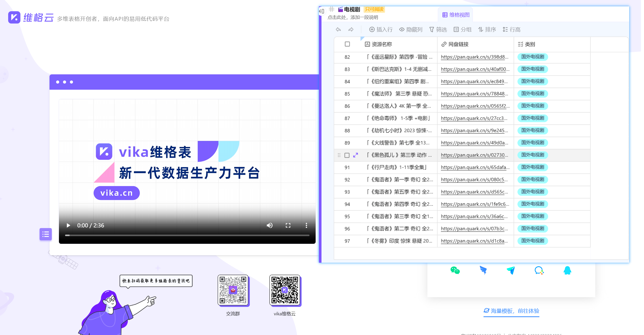This screenshot has width=644, height=335.
Task: Open the floating list menu icon
Action: point(46,234)
